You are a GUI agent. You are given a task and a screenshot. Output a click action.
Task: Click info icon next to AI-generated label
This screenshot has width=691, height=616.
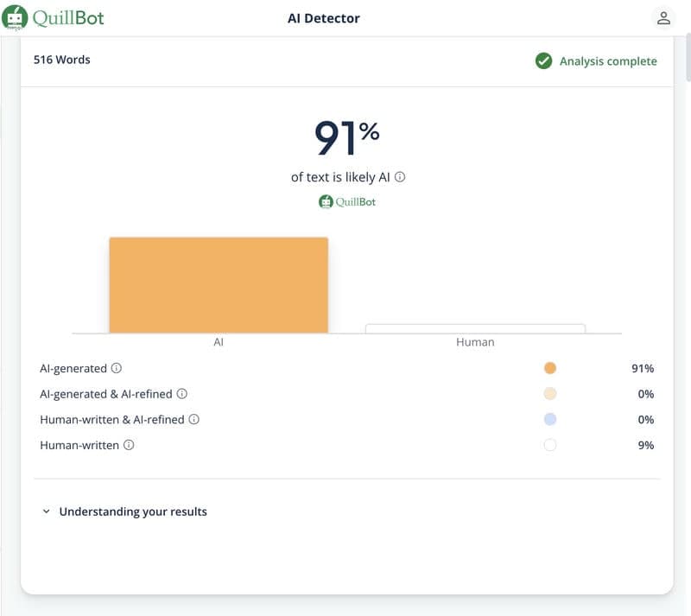[117, 369]
